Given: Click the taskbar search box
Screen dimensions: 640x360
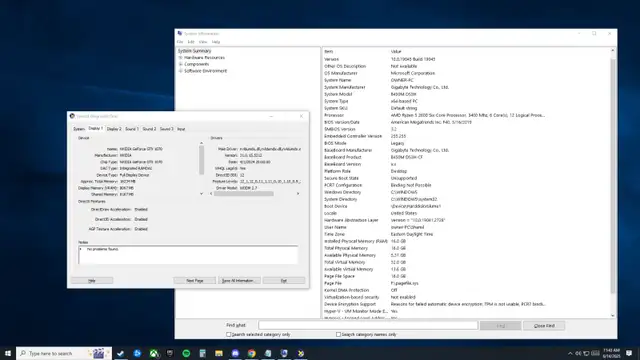Looking at the screenshot, I should tap(64, 353).
